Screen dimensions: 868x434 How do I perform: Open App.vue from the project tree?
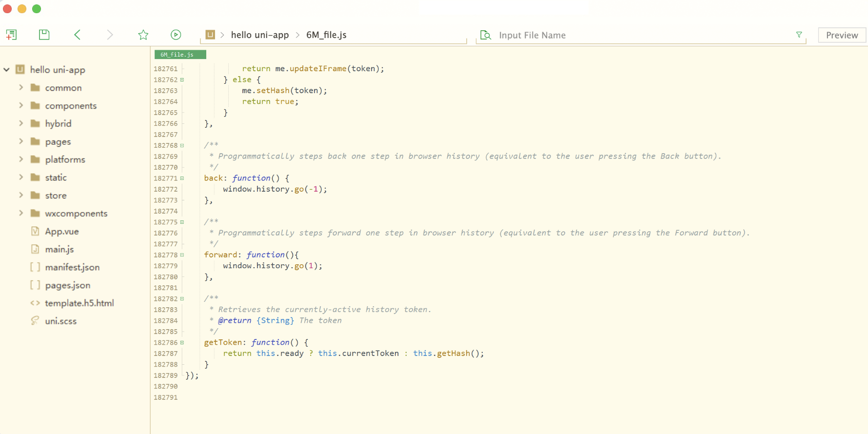coord(61,232)
